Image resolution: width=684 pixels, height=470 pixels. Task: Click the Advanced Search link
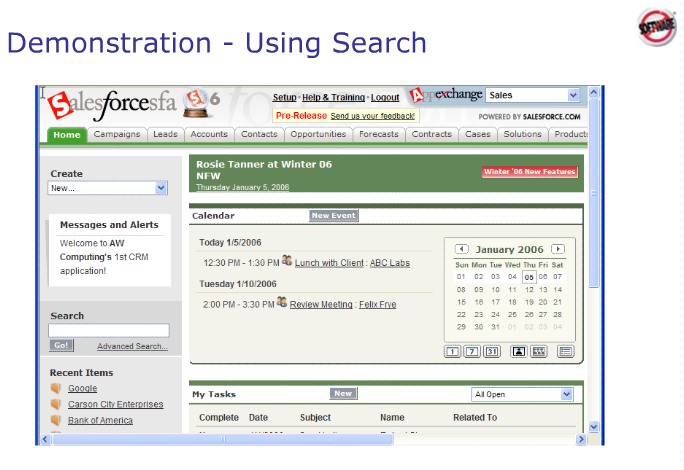(x=132, y=346)
